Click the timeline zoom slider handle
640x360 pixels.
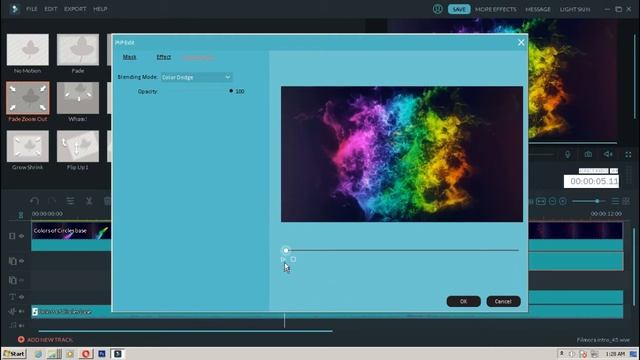click(x=597, y=201)
